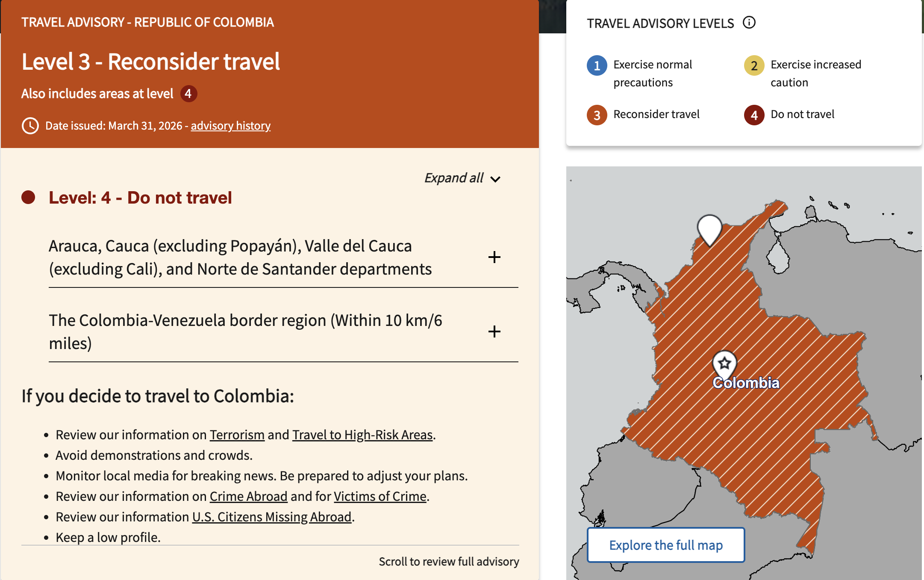This screenshot has width=924, height=580.
Task: Expand all advisory sections
Action: pos(462,178)
